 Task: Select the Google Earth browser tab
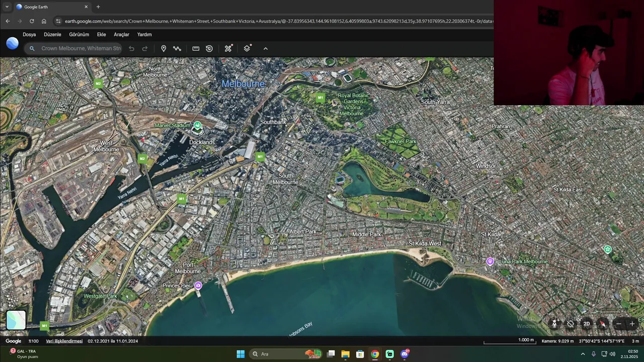pos(52,7)
